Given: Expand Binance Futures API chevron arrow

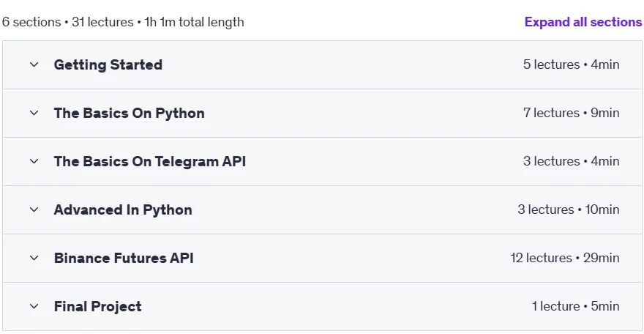Looking at the screenshot, I should click(x=34, y=258).
